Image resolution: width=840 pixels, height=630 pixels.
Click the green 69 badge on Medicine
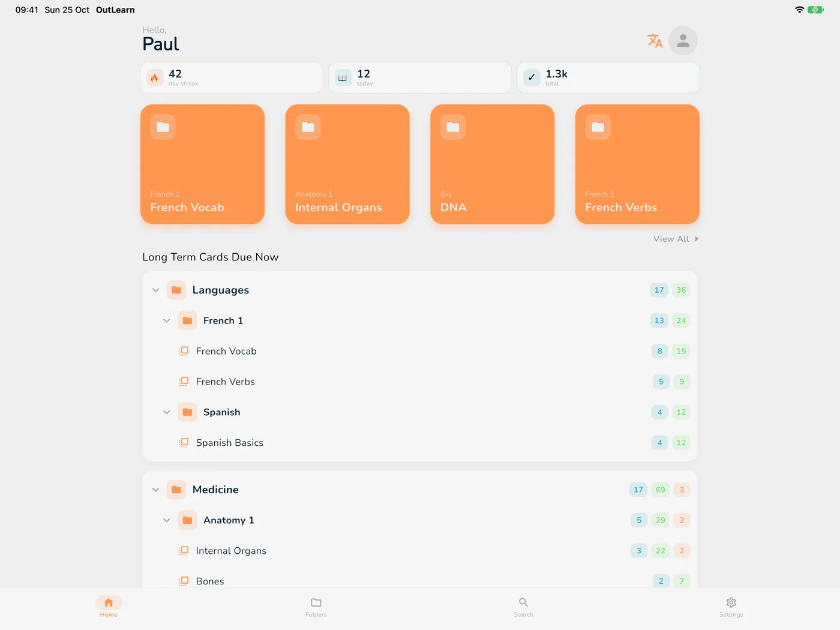660,490
